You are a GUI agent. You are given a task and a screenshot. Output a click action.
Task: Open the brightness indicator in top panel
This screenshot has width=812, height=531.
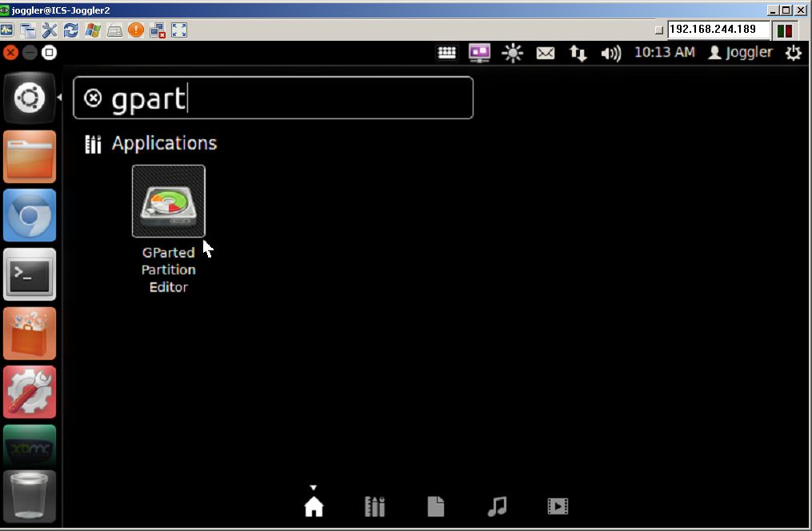(x=513, y=53)
